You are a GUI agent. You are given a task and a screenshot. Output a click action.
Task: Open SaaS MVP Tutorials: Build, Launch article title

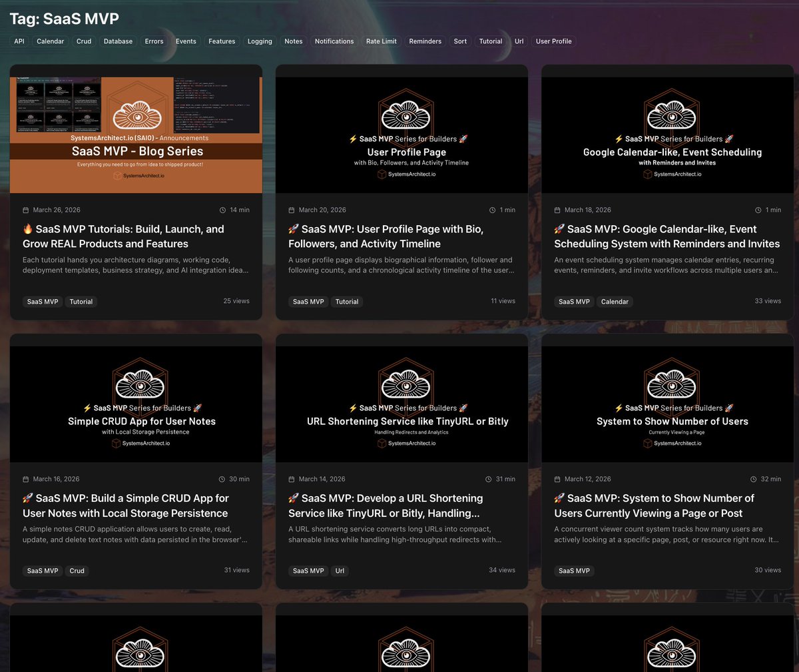coord(123,236)
